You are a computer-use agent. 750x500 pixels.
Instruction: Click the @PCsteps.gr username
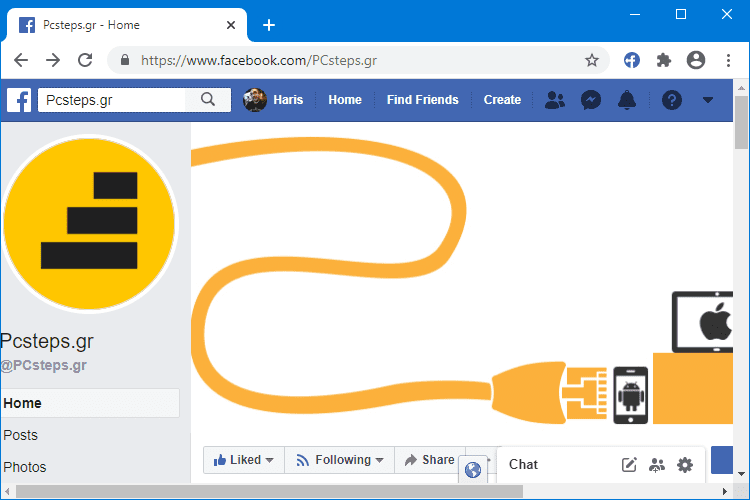coord(44,365)
